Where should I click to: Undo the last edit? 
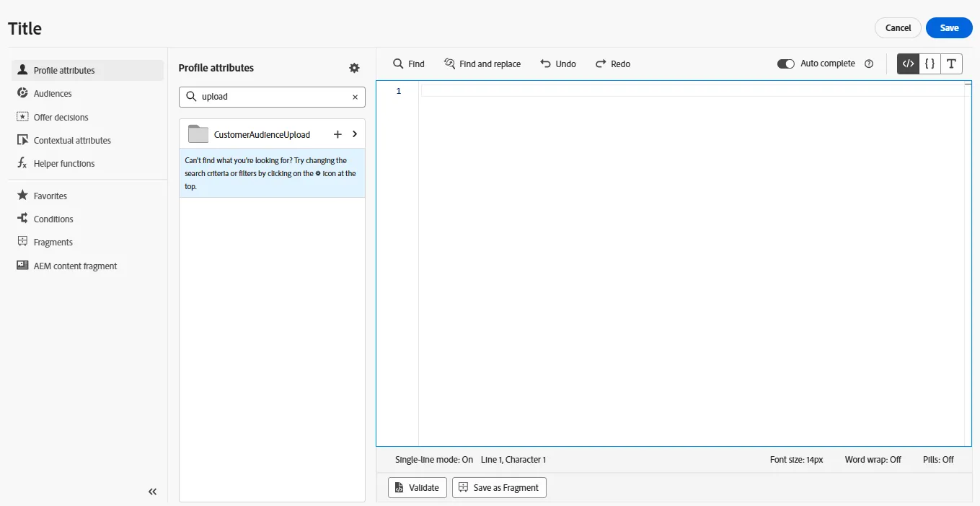558,64
